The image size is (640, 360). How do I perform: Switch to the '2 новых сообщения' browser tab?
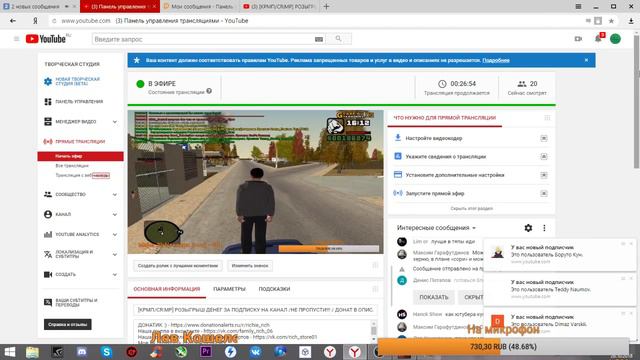36,7
